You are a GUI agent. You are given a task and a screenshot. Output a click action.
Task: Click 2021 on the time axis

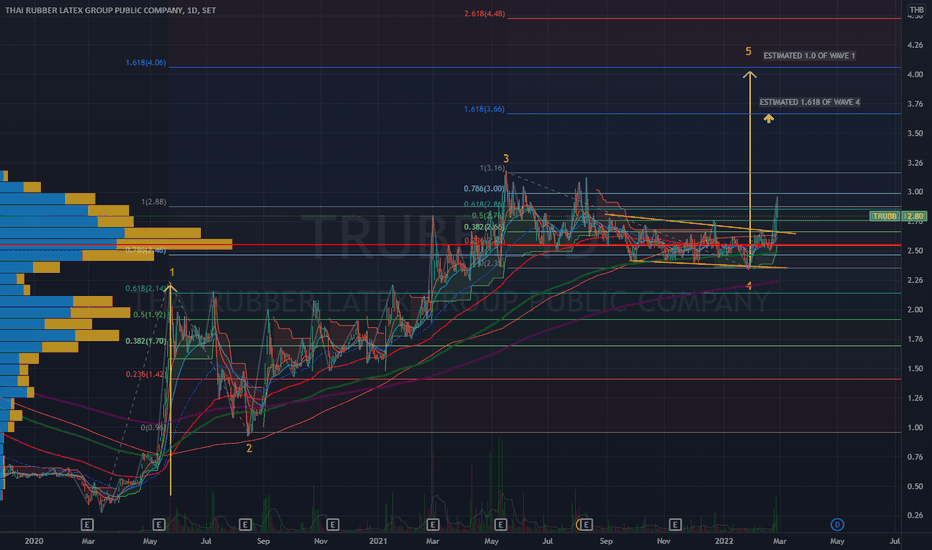pyautogui.click(x=378, y=541)
